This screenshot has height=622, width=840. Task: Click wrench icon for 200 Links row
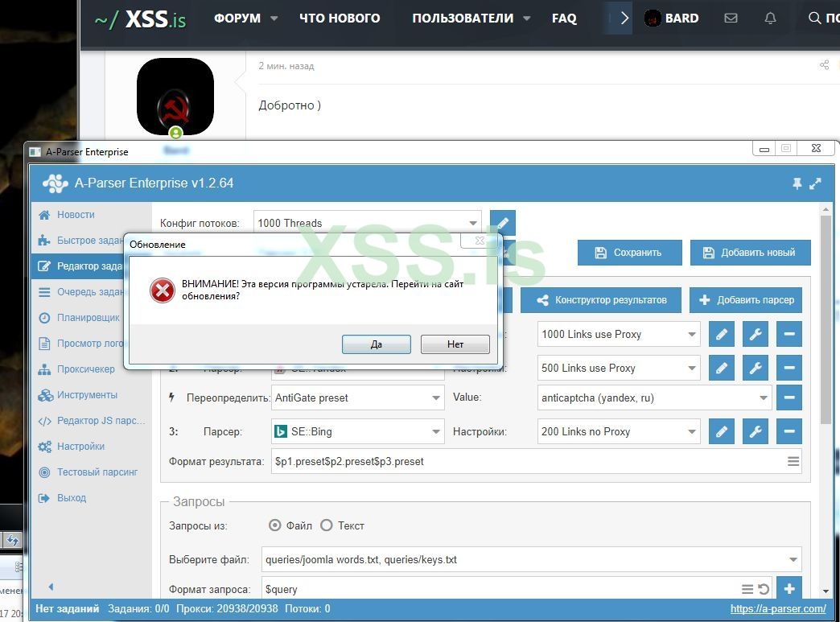pyautogui.click(x=756, y=432)
